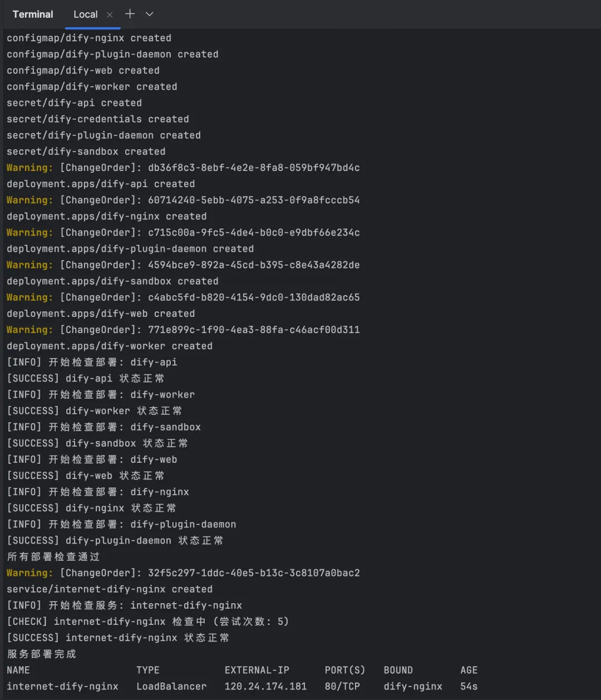Image resolution: width=601 pixels, height=700 pixels.
Task: Click the line secret/dify-sandbox created
Action: [x=86, y=151]
